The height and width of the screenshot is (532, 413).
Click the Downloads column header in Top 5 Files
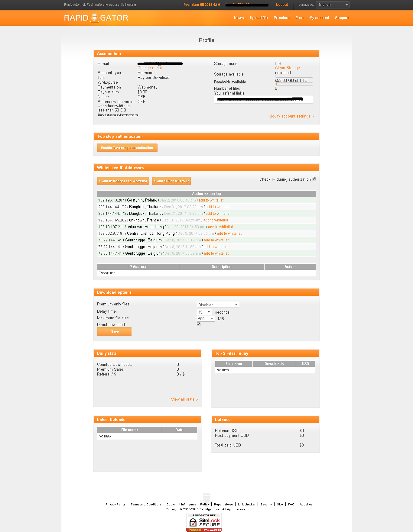[x=274, y=364]
